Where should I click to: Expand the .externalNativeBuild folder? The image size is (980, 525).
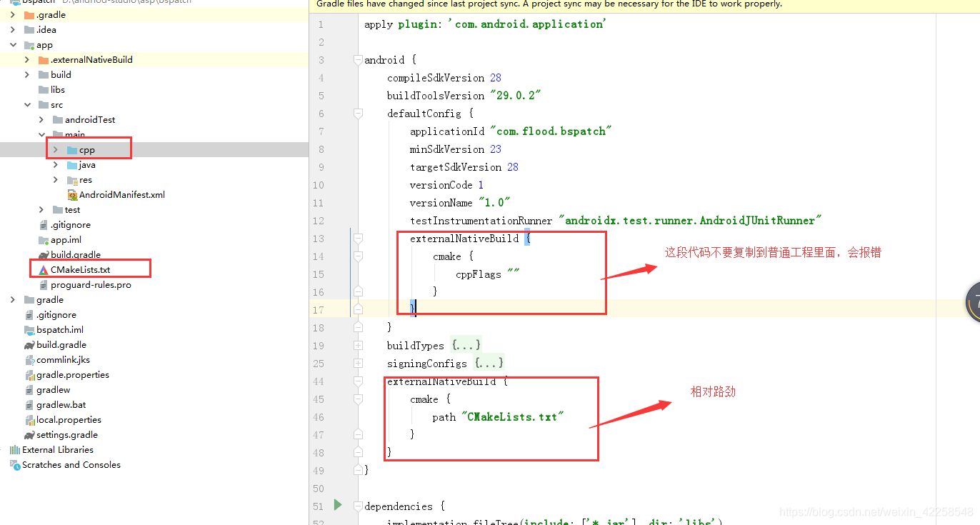point(27,60)
